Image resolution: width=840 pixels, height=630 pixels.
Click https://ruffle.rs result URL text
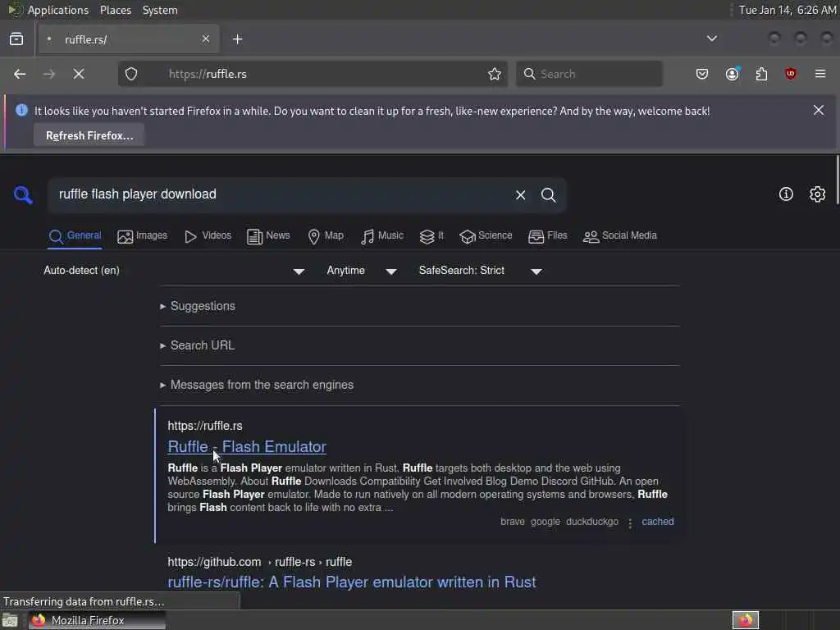point(204,426)
